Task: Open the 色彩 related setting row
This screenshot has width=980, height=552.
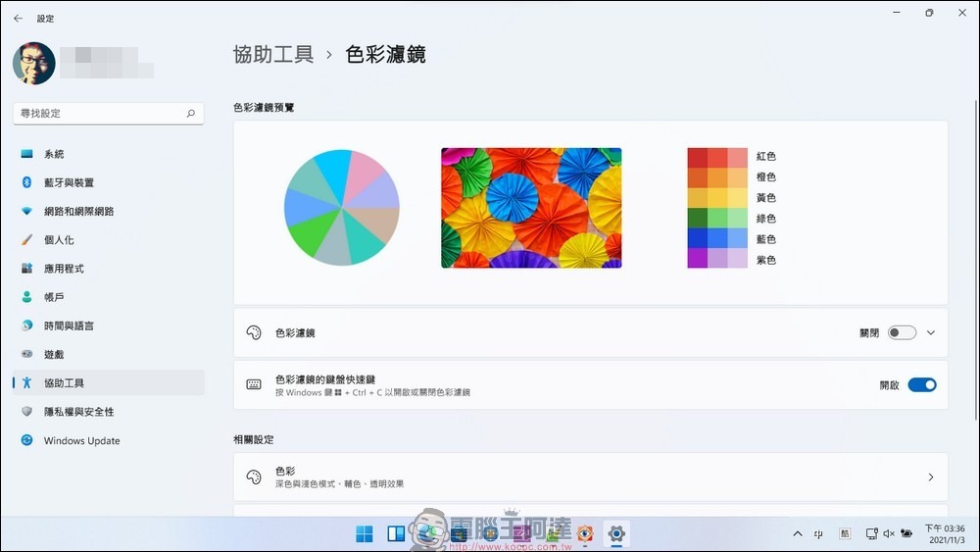Action: pos(590,477)
